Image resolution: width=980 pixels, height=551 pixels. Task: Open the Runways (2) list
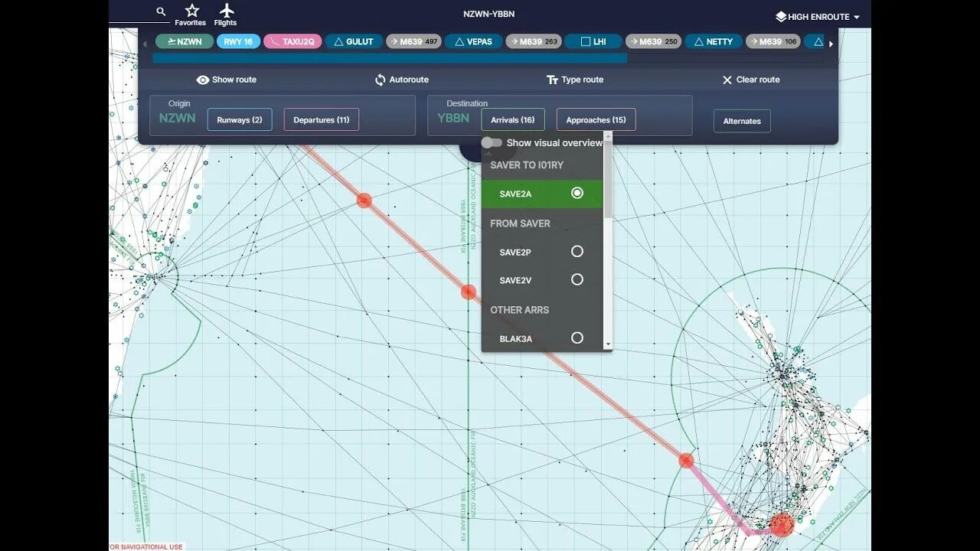tap(240, 120)
